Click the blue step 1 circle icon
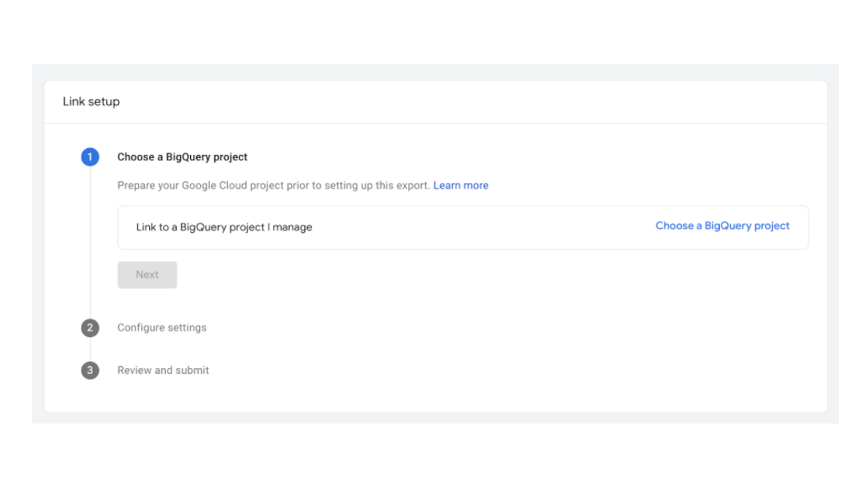 90,157
